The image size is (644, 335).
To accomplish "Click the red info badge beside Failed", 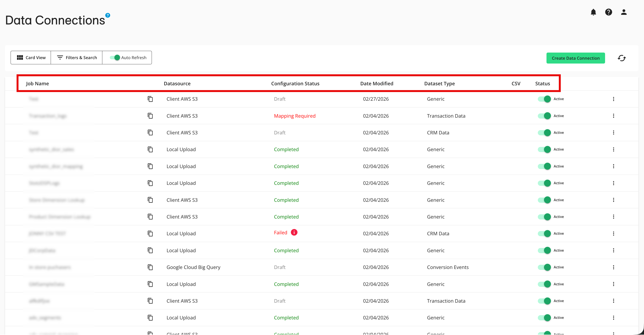I will (294, 232).
